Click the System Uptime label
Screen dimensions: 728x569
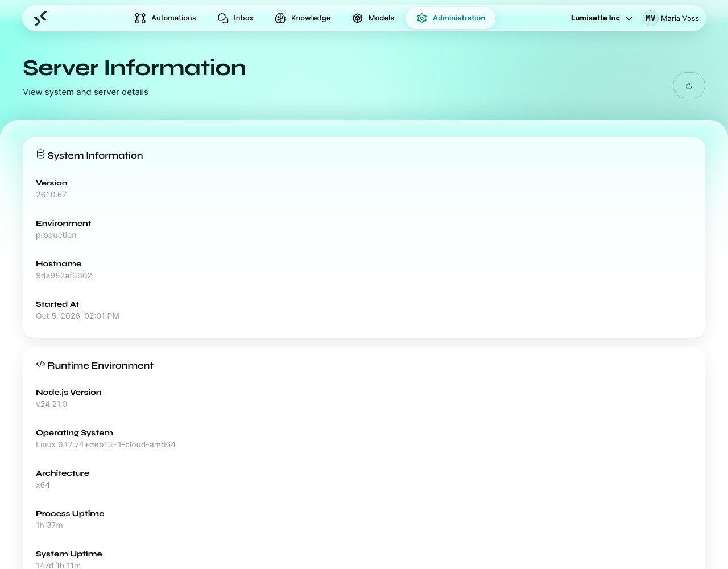point(69,554)
